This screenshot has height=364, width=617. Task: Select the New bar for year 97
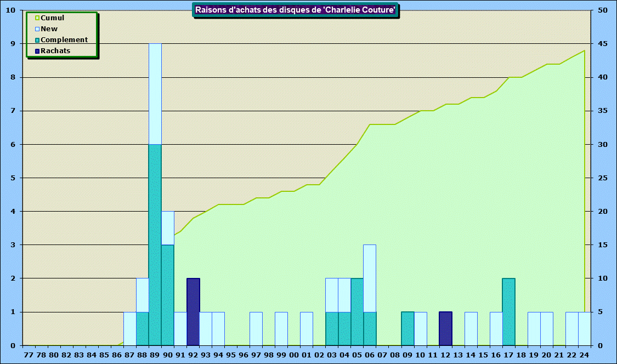coord(256,328)
